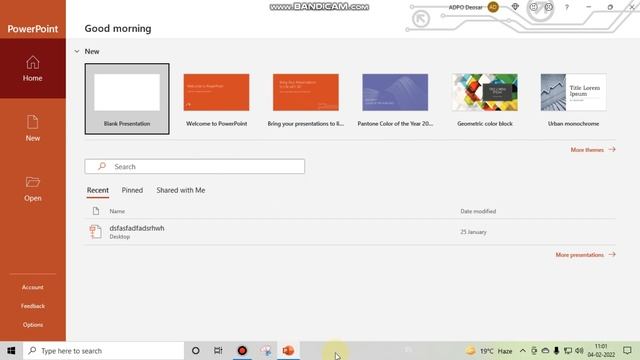This screenshot has height=360, width=640.
Task: Open the network tray icon
Action: click(568, 351)
